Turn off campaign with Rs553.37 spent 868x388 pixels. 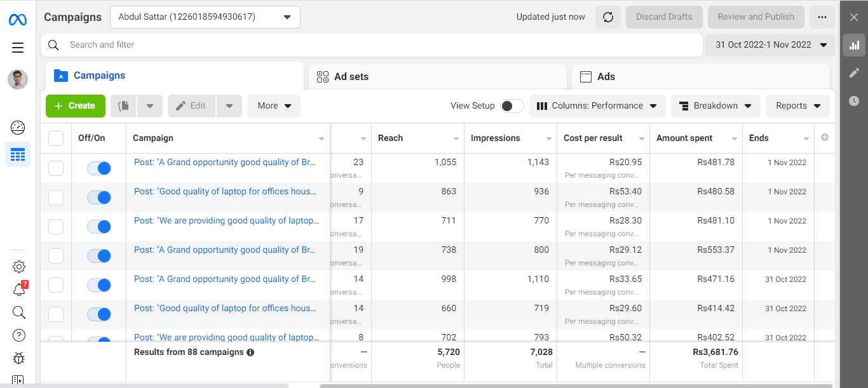point(99,256)
